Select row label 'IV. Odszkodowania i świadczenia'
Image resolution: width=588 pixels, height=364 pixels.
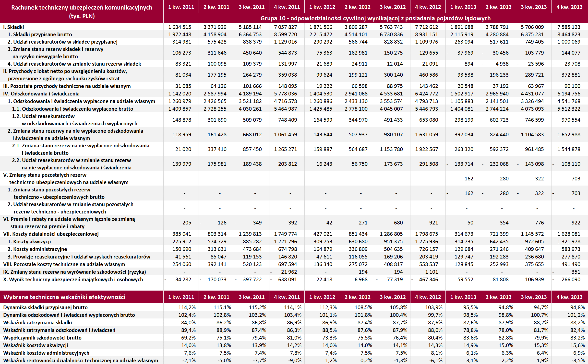(41, 94)
